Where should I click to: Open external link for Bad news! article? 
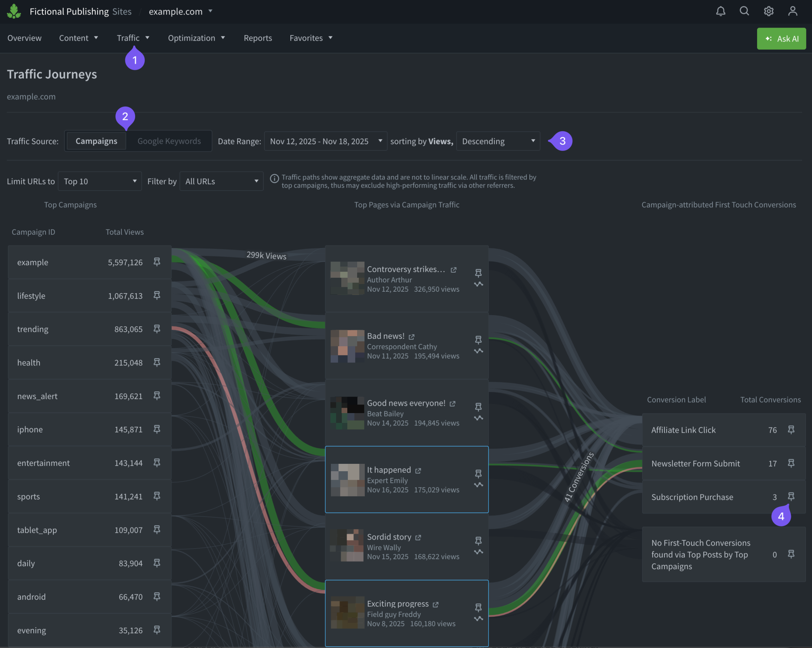pos(411,337)
